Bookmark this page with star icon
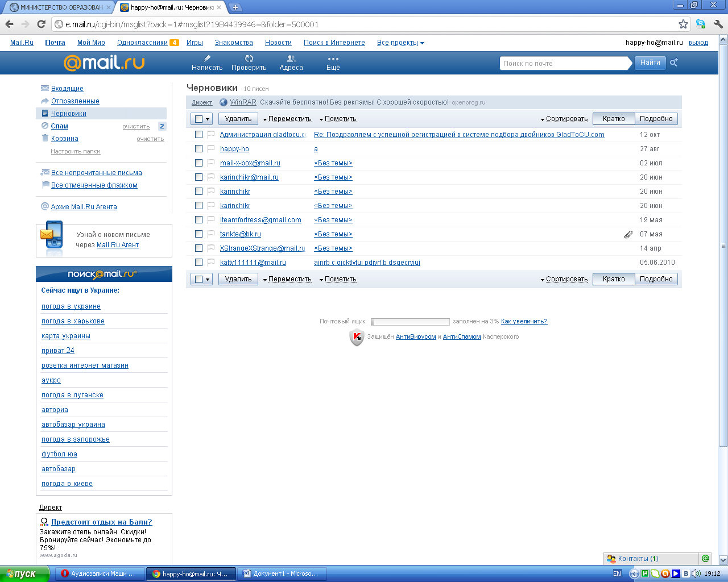Viewport: 728px width, 582px height. coord(683,24)
